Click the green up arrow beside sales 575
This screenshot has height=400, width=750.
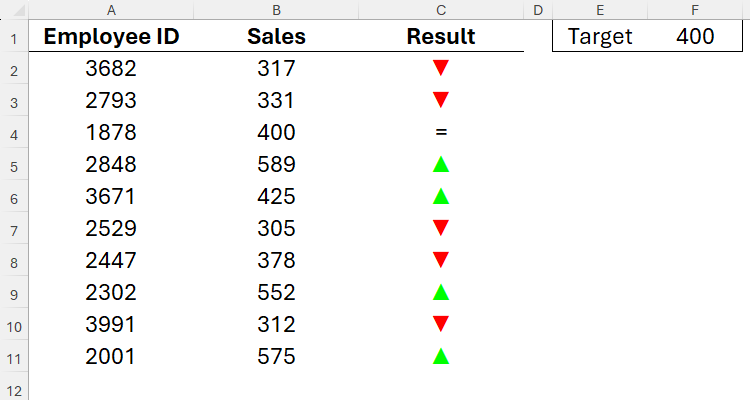point(441,356)
